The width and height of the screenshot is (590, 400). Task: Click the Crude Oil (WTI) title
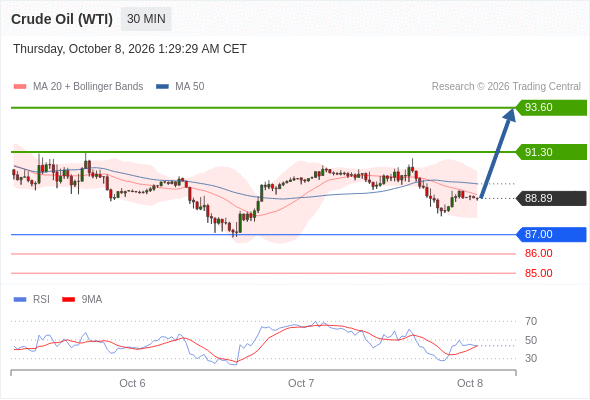point(62,19)
